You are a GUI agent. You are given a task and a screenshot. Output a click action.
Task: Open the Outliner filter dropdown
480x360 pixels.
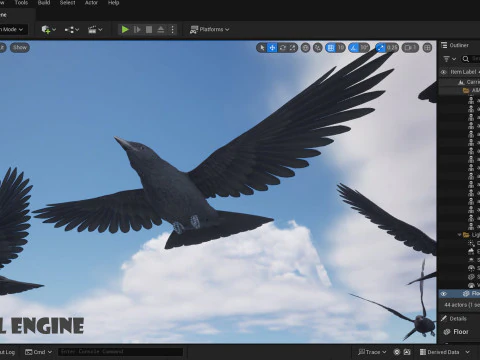tap(449, 59)
